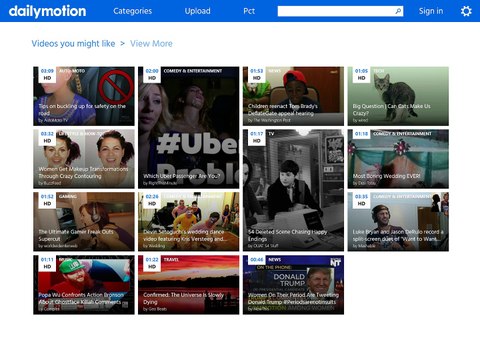Click the 03:09 HD badge
Image resolution: width=480 pixels, height=360 pixels.
tap(47, 74)
